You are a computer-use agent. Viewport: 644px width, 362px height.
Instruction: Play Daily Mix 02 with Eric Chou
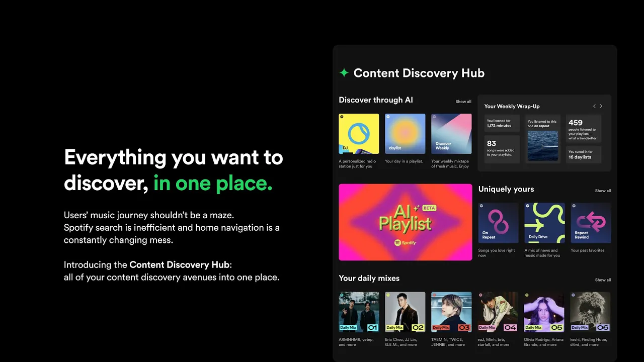[405, 312]
